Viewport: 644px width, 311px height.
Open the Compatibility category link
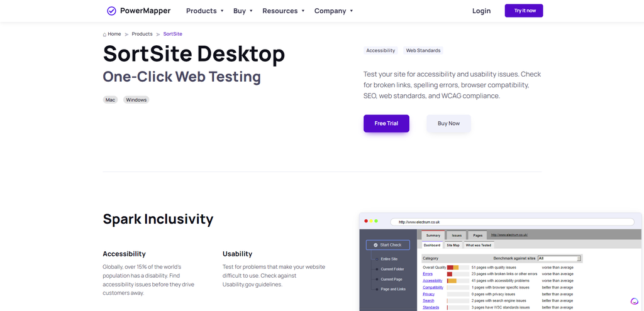pos(433,288)
